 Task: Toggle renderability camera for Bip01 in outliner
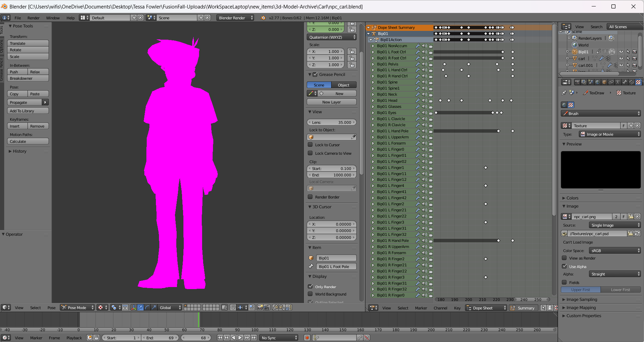[634, 52]
